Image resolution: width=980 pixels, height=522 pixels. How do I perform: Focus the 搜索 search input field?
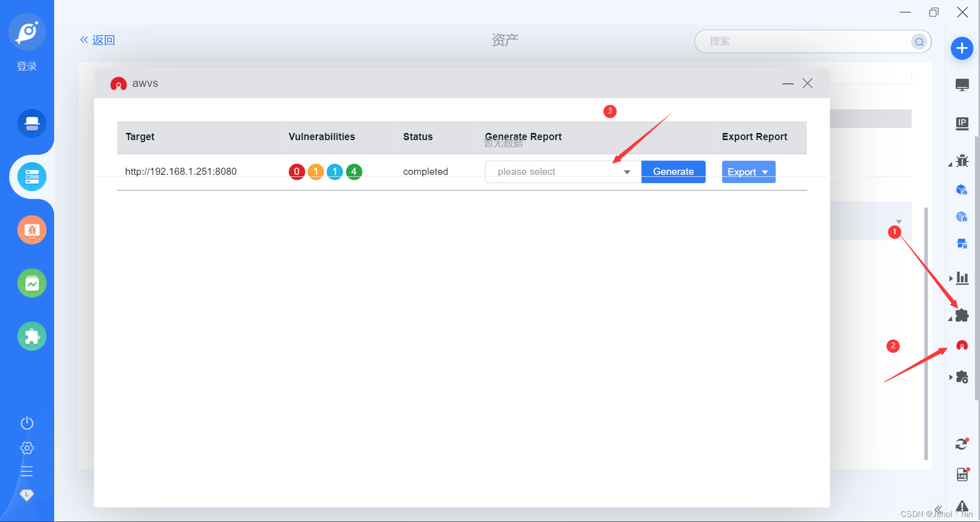812,41
